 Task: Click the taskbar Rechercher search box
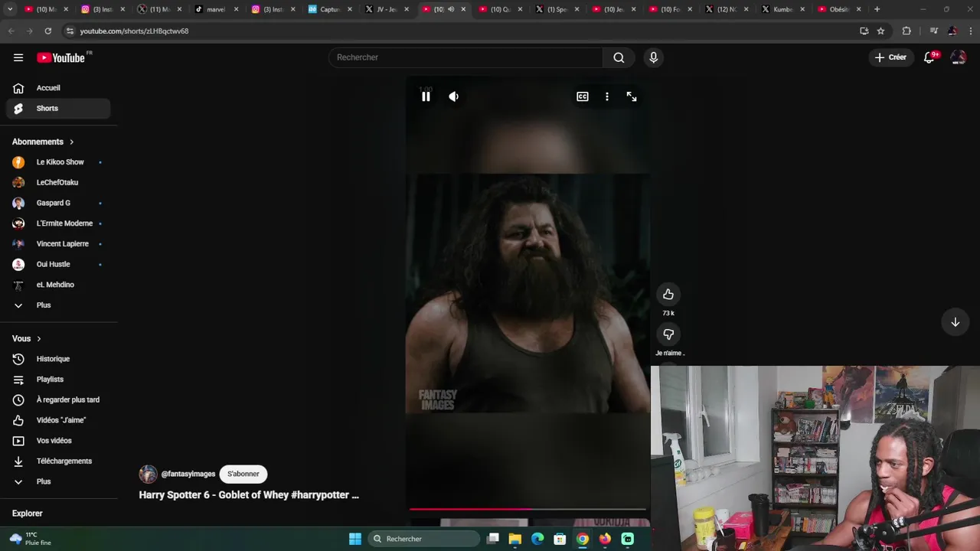tap(423, 539)
